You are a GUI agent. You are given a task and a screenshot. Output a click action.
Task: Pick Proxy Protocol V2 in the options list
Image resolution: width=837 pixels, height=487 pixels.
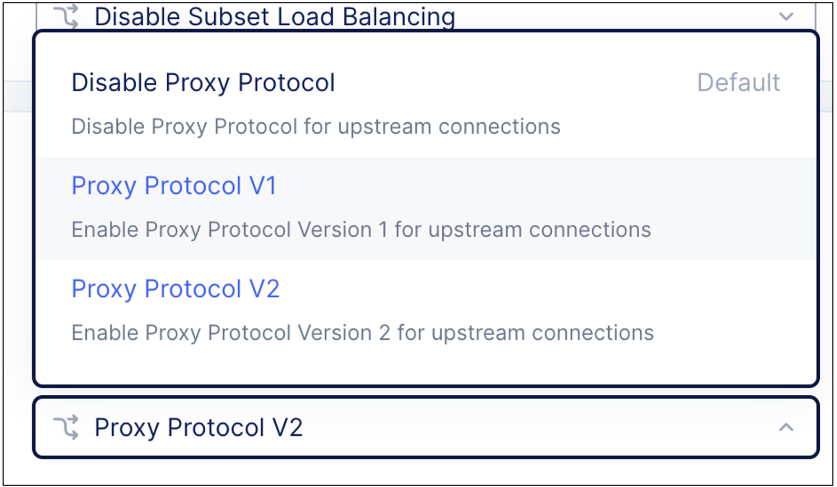(x=175, y=289)
